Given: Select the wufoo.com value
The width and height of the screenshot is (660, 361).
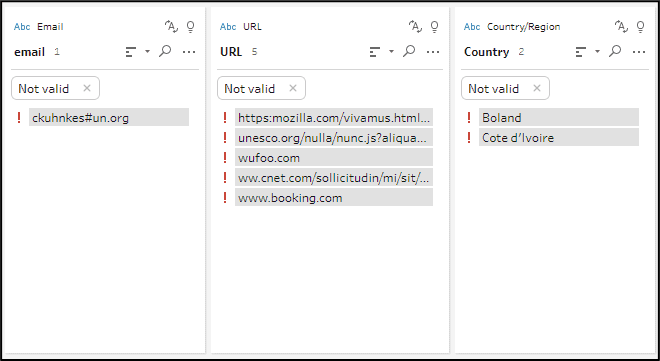Looking at the screenshot, I should pyautogui.click(x=334, y=158).
